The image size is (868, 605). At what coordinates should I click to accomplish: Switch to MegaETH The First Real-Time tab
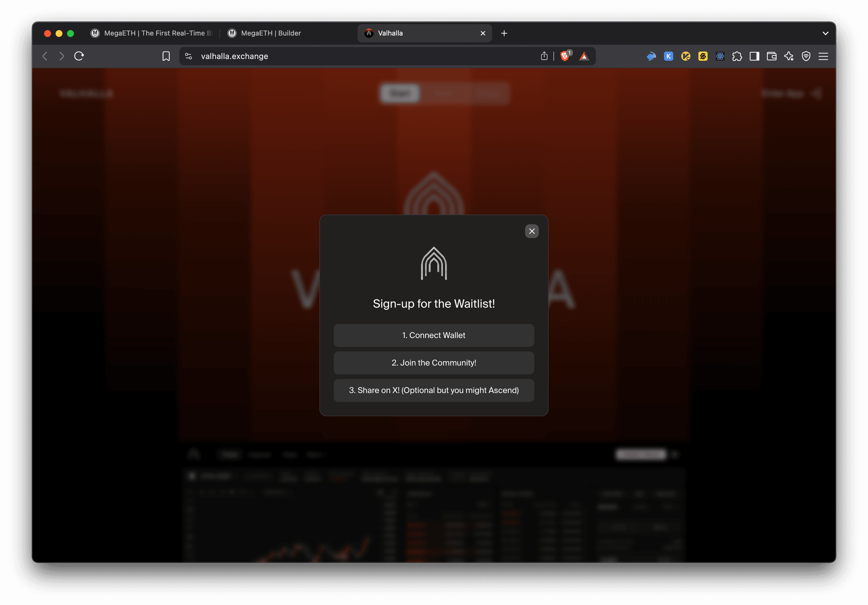pos(152,33)
